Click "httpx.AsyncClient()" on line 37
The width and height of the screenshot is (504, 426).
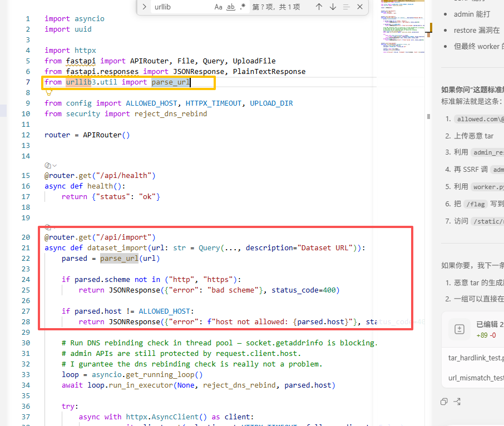pos(166,417)
